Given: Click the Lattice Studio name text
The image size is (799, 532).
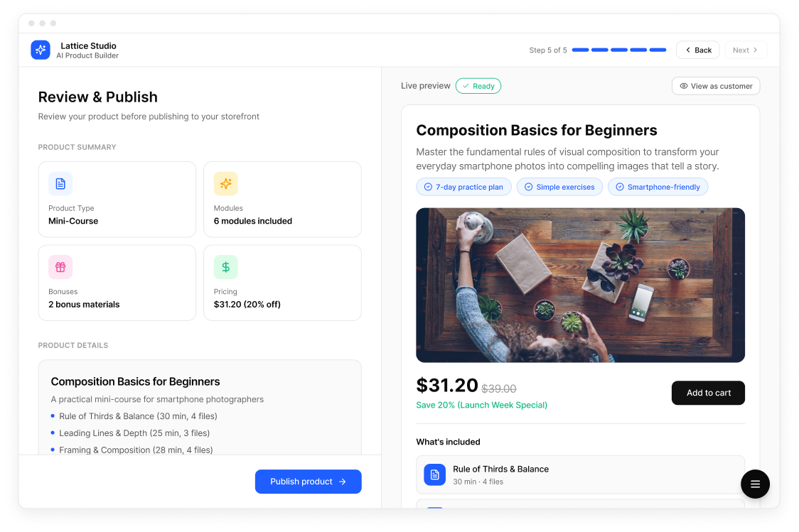Looking at the screenshot, I should coord(88,46).
